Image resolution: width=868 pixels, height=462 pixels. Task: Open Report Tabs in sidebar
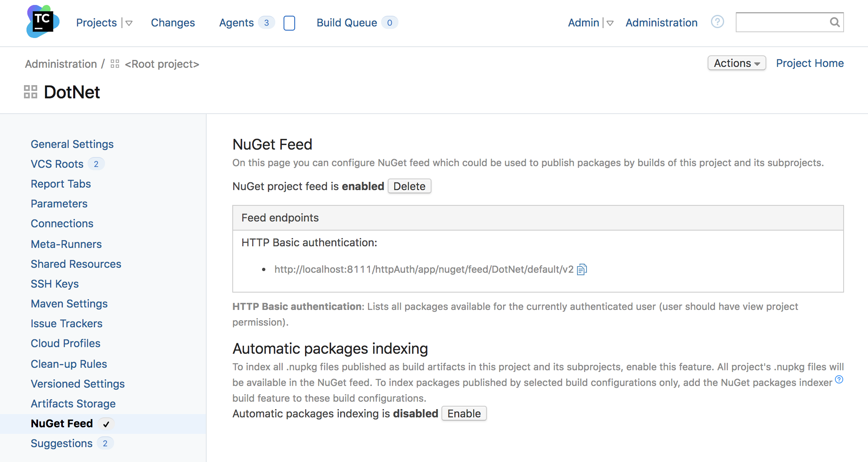tap(61, 184)
